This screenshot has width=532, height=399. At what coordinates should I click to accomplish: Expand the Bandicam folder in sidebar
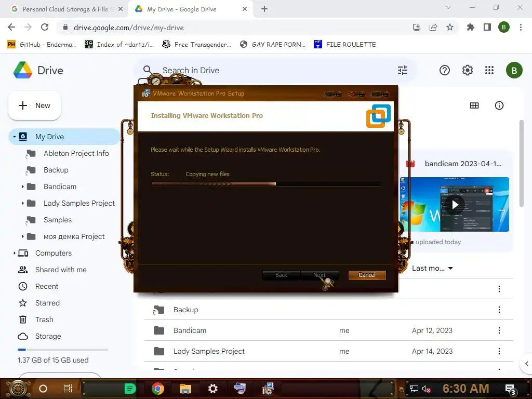pos(22,187)
